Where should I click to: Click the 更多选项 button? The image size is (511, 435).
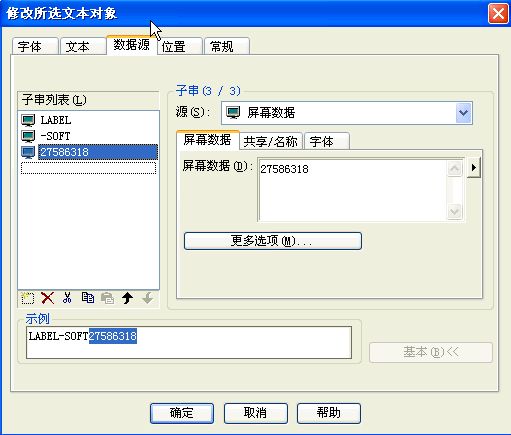pos(273,241)
